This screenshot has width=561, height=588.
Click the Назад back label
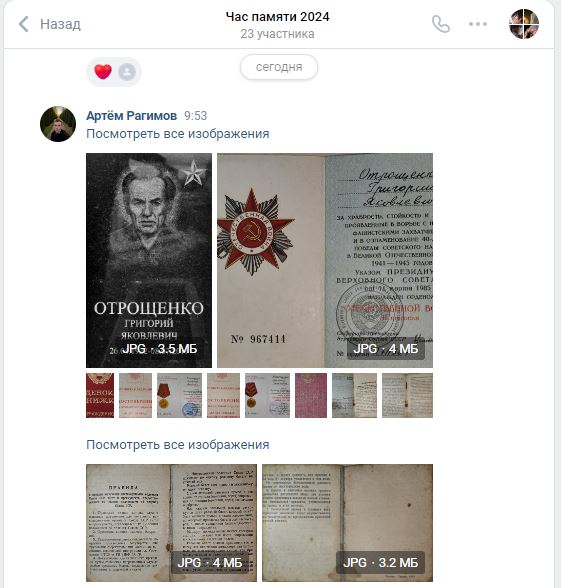pos(60,24)
